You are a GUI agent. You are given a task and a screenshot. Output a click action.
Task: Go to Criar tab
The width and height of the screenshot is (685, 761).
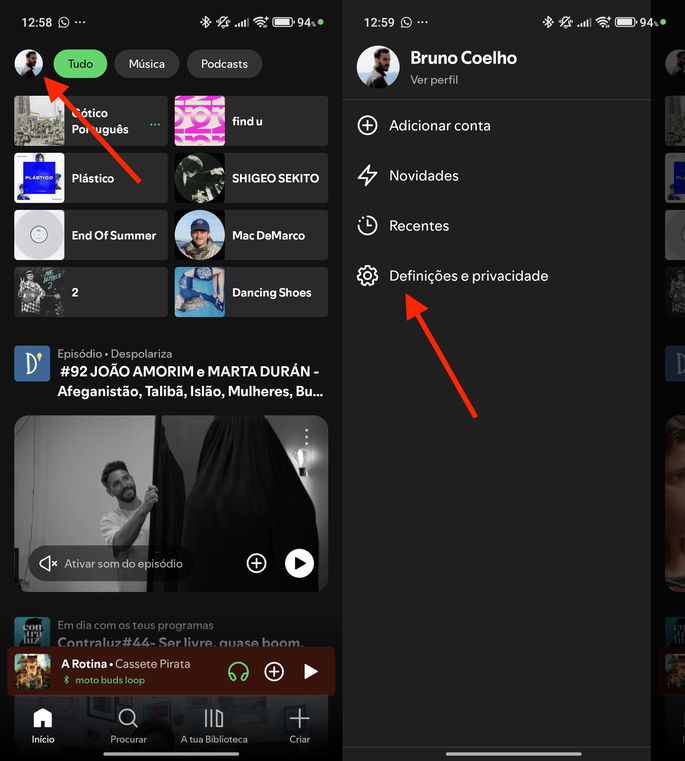300,726
